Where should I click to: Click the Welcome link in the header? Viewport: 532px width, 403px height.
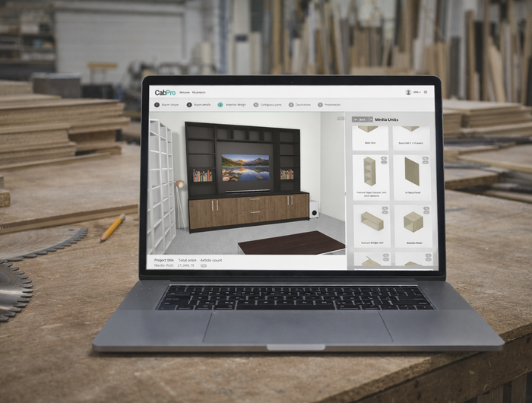[x=185, y=92]
